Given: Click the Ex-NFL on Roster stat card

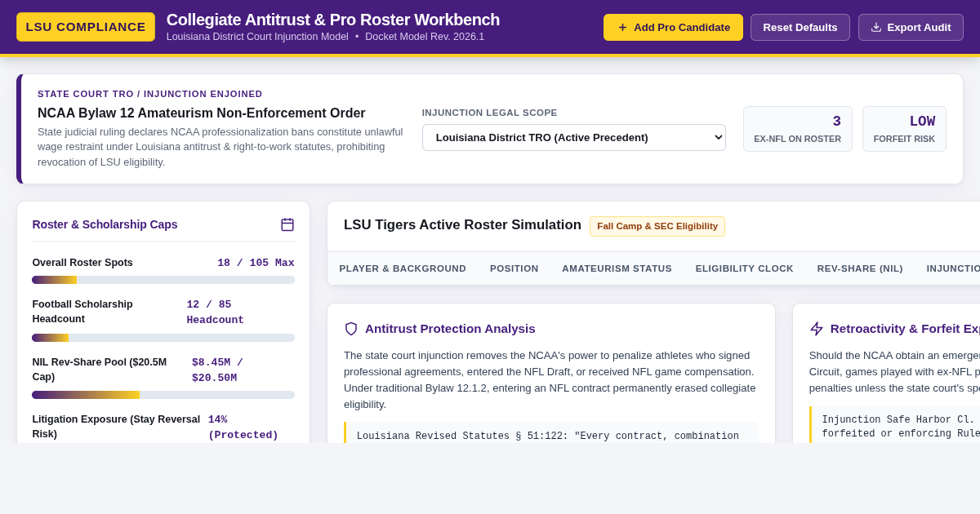Looking at the screenshot, I should pyautogui.click(x=798, y=129).
